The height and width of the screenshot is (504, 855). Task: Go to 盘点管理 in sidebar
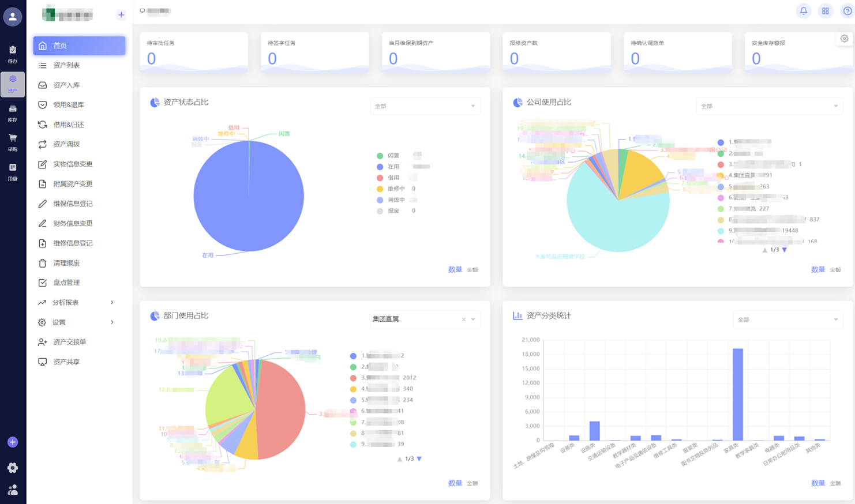click(x=66, y=283)
